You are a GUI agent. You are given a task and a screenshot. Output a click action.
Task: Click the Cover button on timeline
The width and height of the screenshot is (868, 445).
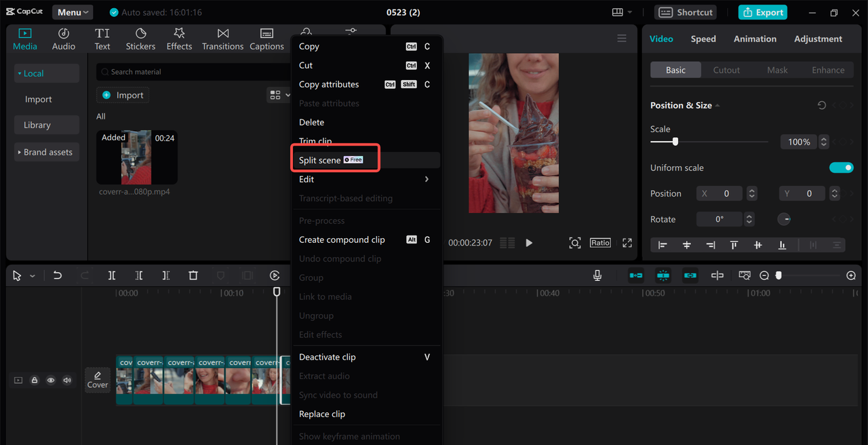coord(98,380)
